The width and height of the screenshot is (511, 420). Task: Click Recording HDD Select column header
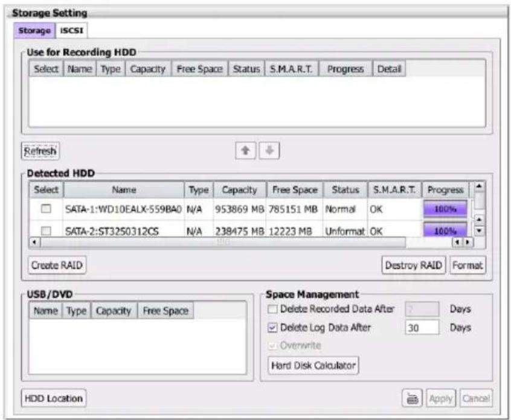[x=46, y=69]
